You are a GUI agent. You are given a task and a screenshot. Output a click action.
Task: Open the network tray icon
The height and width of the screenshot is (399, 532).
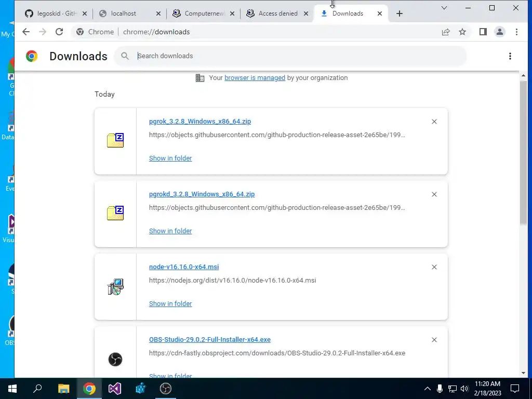coord(453,389)
